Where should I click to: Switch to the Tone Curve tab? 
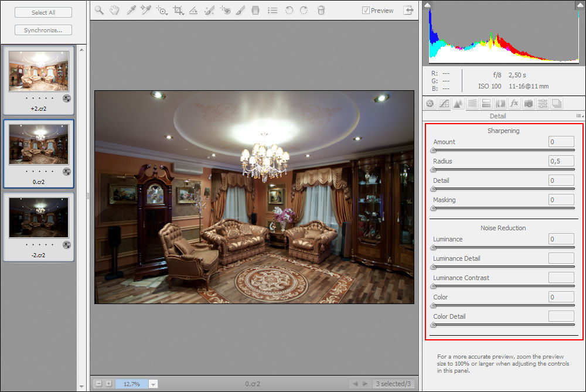coord(444,104)
